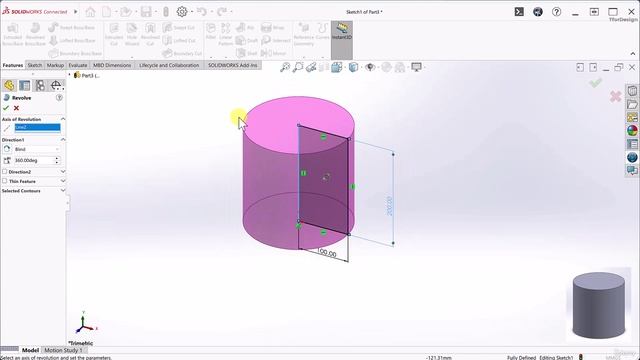Expand the SOLIDWORKS Connected menu arrow
The width and height of the screenshot is (640, 360).
[76, 12]
